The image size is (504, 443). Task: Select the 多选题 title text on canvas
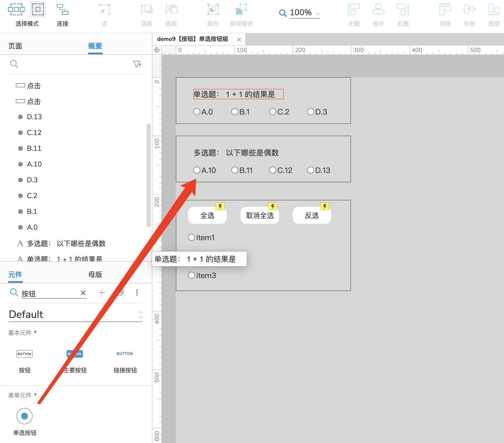pyautogui.click(x=236, y=153)
